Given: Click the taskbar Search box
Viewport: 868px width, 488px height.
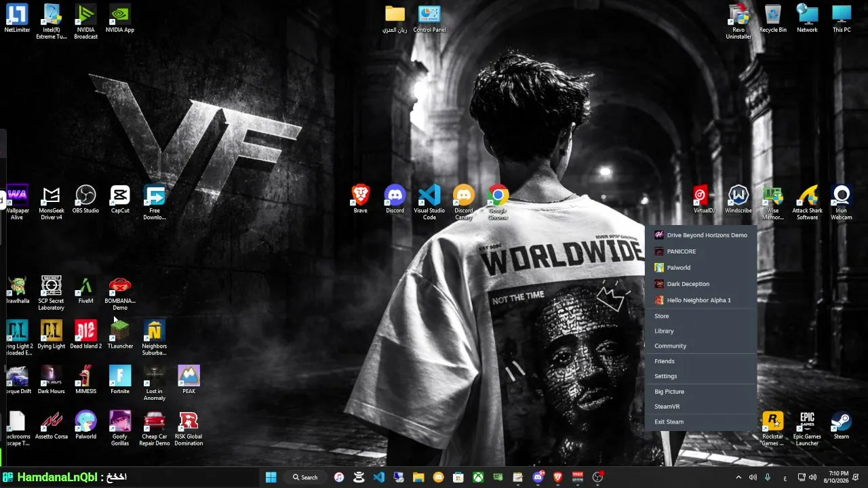Looking at the screenshot, I should (x=305, y=477).
